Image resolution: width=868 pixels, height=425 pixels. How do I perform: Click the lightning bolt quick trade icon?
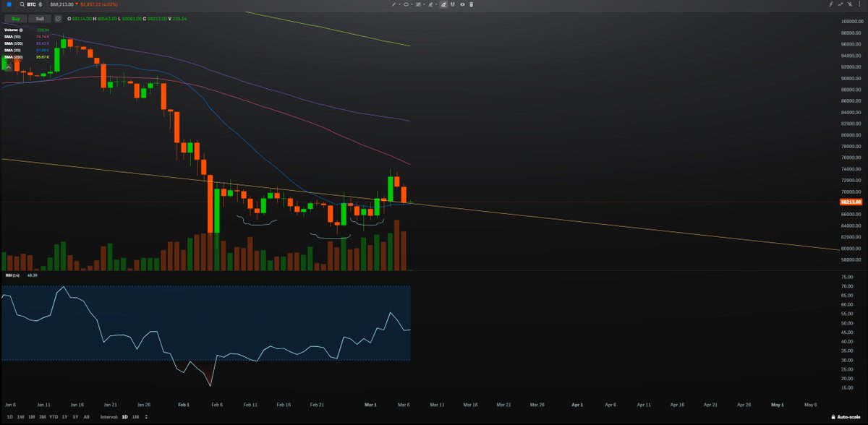832,4
